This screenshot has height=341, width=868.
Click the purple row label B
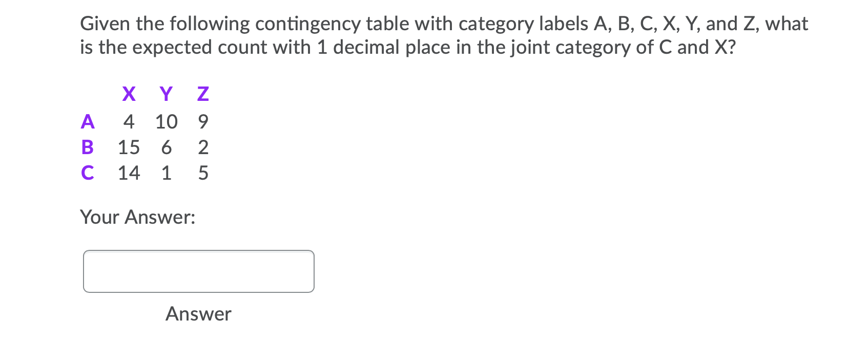(88, 147)
